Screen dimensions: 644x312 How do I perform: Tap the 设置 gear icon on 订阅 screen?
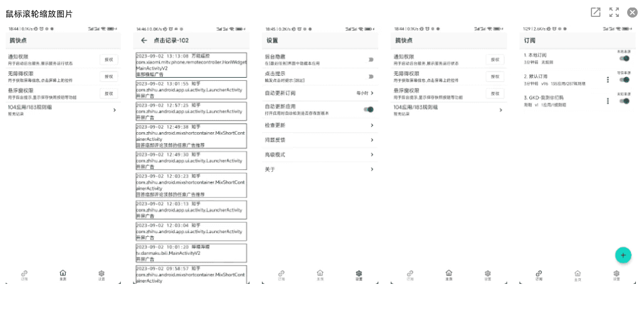click(616, 274)
